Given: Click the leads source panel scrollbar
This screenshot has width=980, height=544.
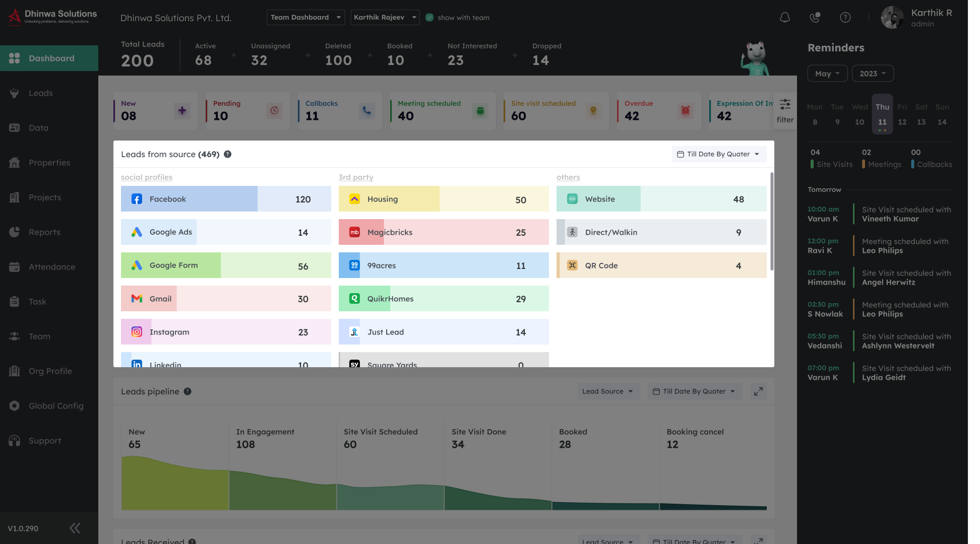Looking at the screenshot, I should tap(771, 222).
